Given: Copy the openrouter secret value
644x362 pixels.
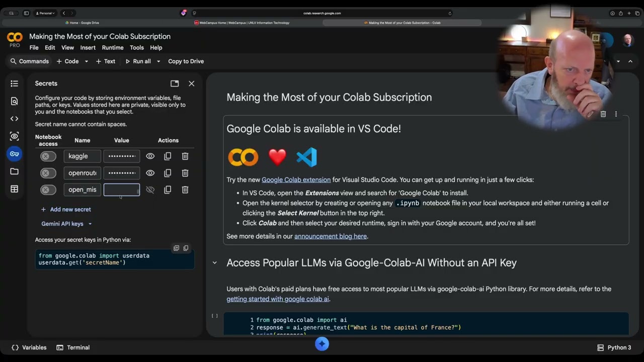Looking at the screenshot, I should (x=168, y=173).
